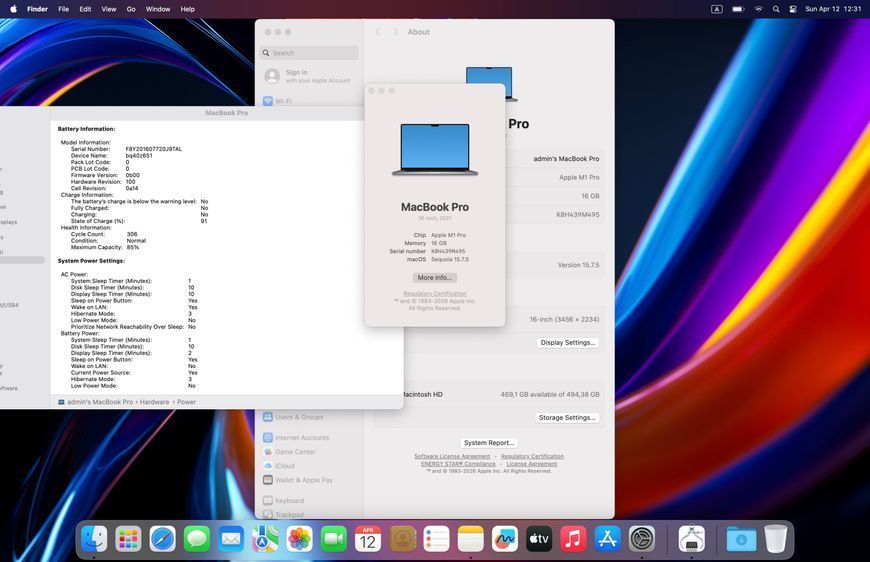Open Apple logo menu

[x=14, y=9]
